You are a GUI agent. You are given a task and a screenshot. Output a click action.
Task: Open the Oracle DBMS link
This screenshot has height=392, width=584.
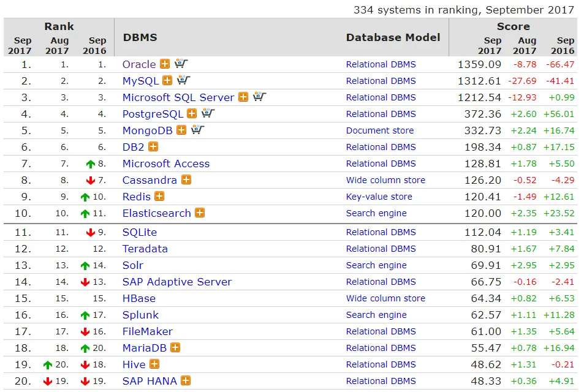[139, 64]
